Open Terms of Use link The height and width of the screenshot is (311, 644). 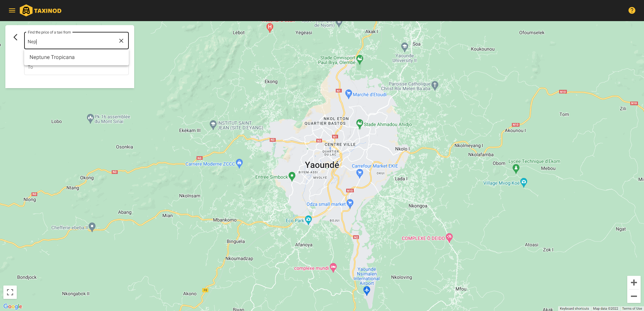click(632, 309)
